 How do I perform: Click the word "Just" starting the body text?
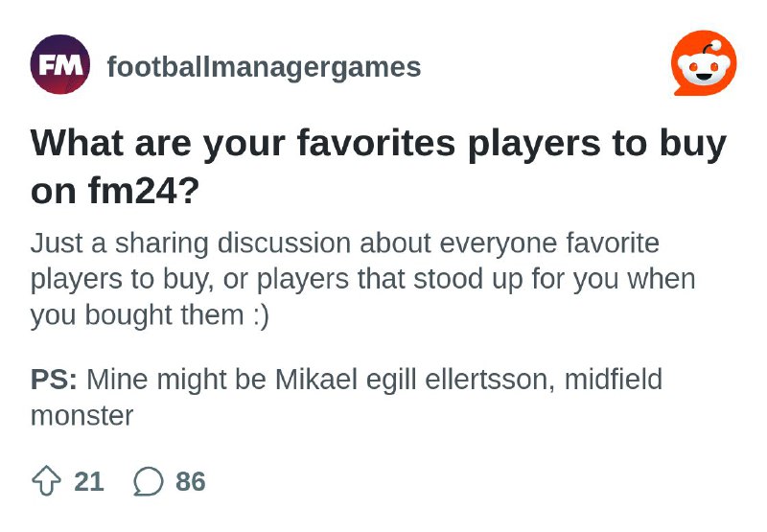[57, 243]
